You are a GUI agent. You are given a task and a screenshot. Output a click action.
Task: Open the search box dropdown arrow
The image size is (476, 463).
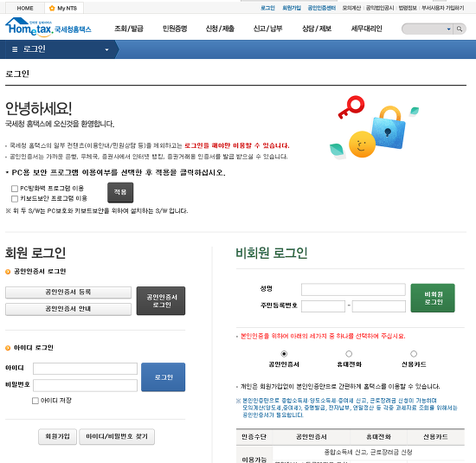[x=448, y=29]
